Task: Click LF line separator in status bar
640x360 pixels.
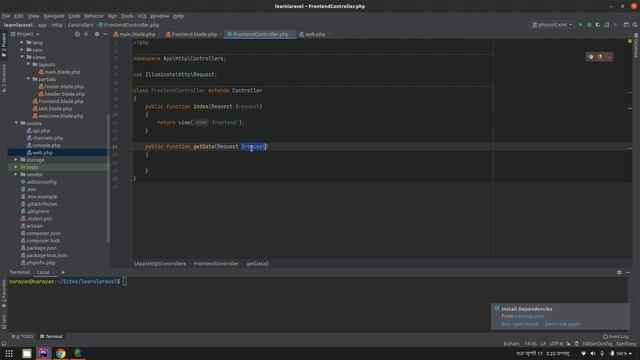Action: point(543,344)
